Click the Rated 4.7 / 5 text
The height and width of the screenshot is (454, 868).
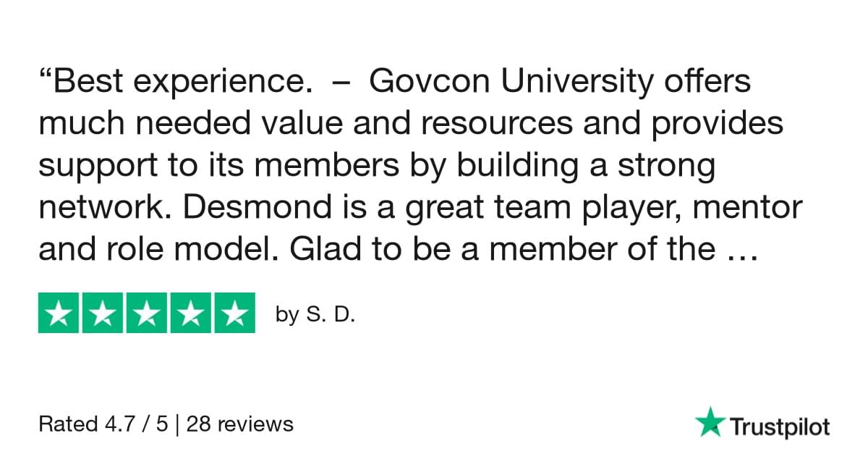tap(103, 424)
